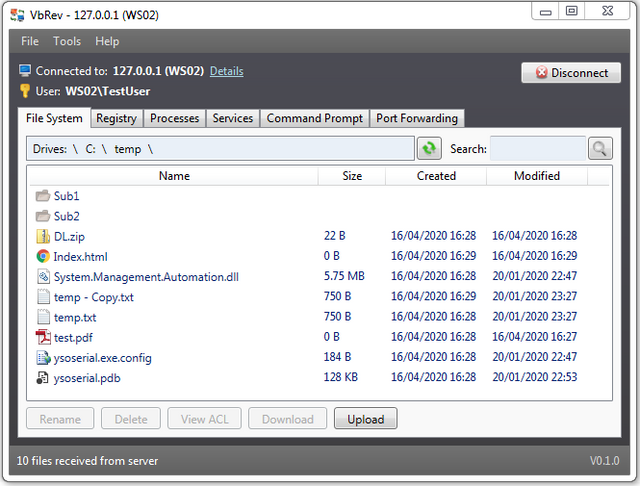Click the Sub1 folder icon
Viewport: 640px width, 486px height.
click(43, 196)
